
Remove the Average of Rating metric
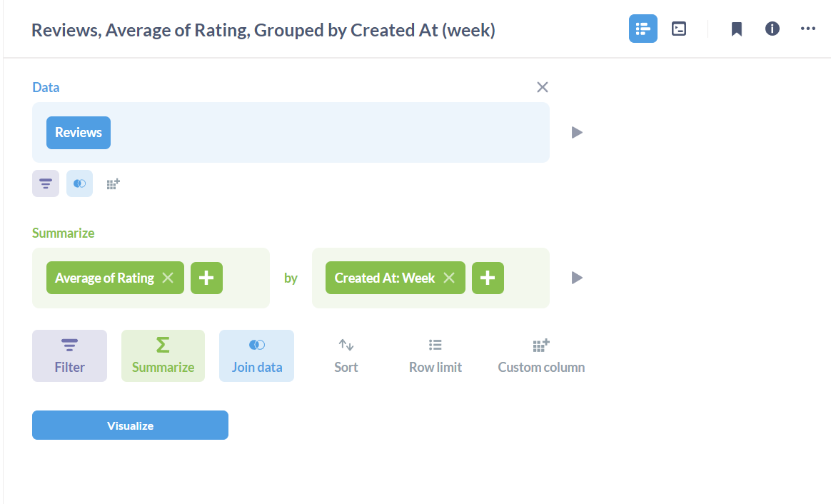167,278
